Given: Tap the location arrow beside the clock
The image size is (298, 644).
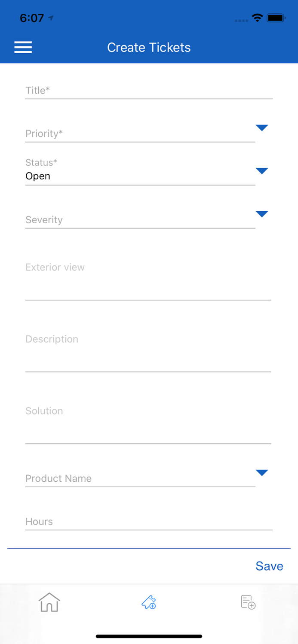Looking at the screenshot, I should 51,18.
